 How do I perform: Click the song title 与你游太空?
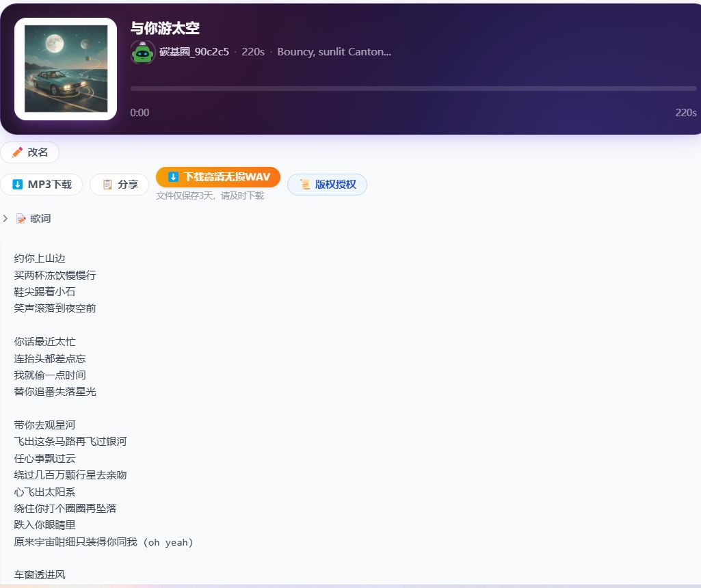click(x=165, y=28)
